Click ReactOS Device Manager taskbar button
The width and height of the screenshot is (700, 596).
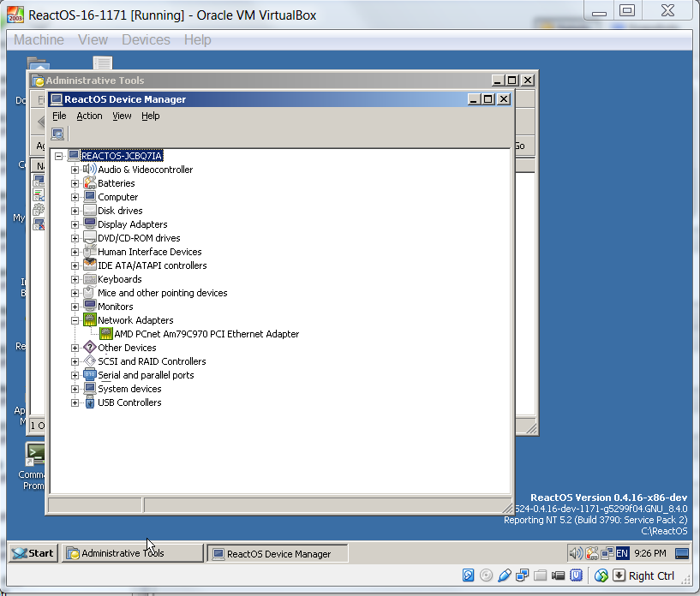pyautogui.click(x=278, y=554)
